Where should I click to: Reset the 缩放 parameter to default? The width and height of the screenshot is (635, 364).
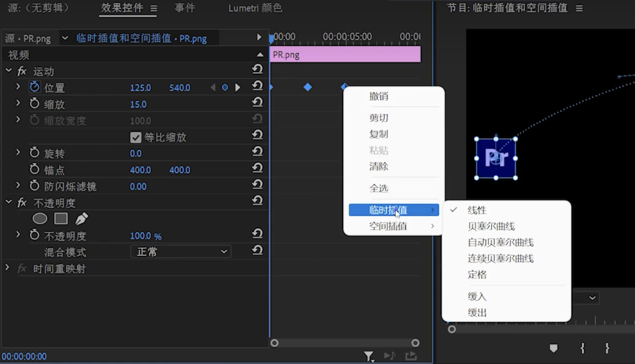tap(257, 102)
